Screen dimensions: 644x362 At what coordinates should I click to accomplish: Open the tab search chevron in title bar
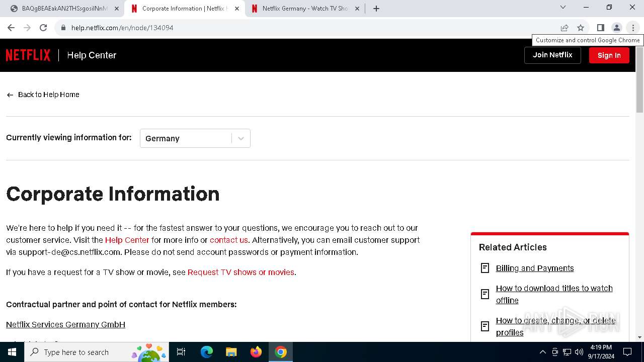tap(563, 7)
